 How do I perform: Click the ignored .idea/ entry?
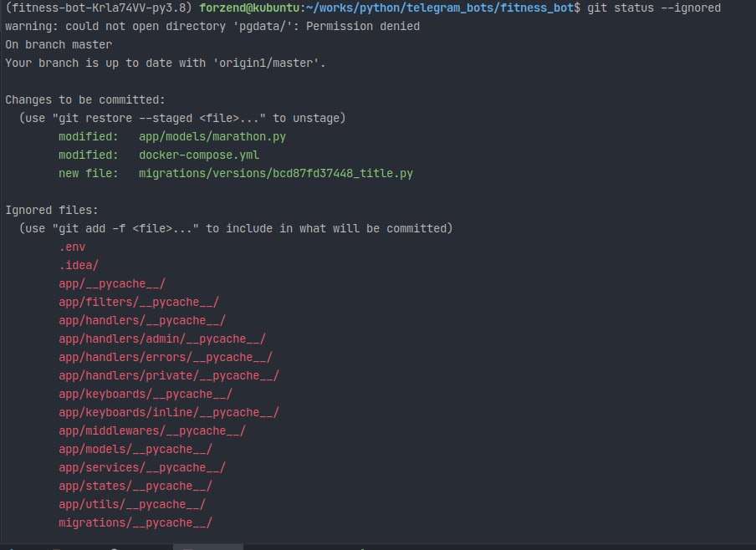point(79,266)
